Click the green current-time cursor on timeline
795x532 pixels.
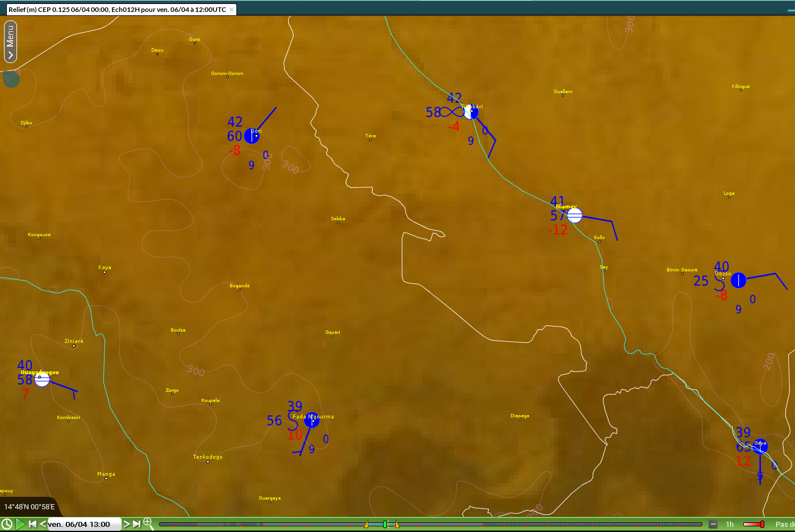point(385,524)
